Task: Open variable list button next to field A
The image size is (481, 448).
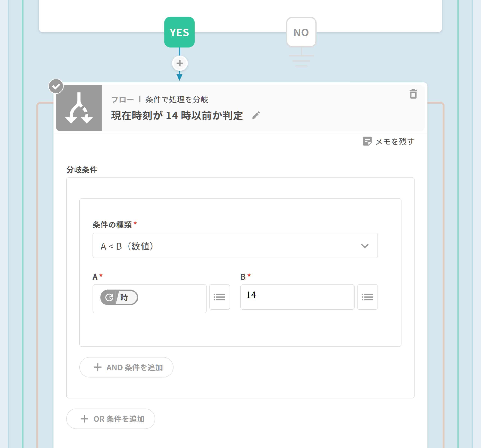Action: pos(219,297)
